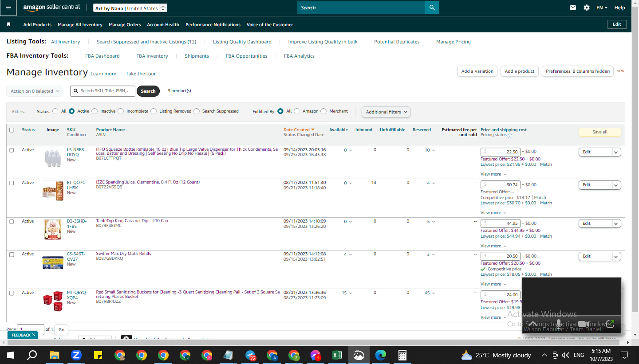Open the messages envelope icon
Image resolution: width=639 pixels, height=364 pixels.
click(573, 8)
